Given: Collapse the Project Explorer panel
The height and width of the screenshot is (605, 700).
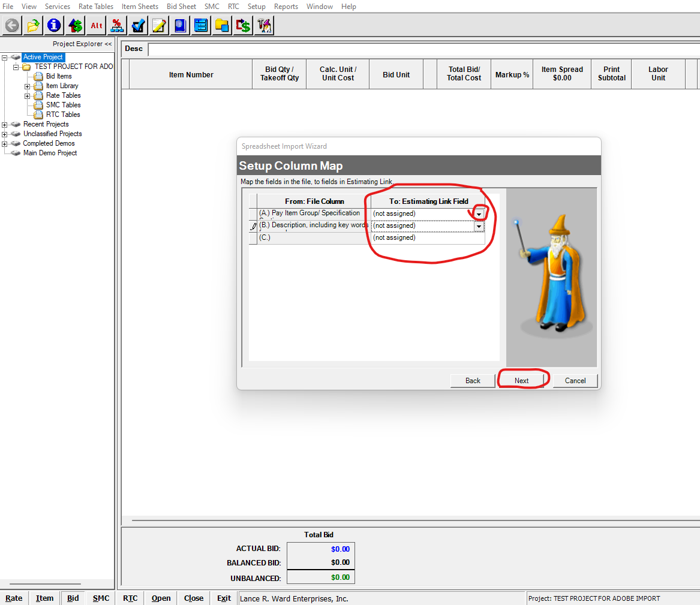Looking at the screenshot, I should tap(107, 43).
